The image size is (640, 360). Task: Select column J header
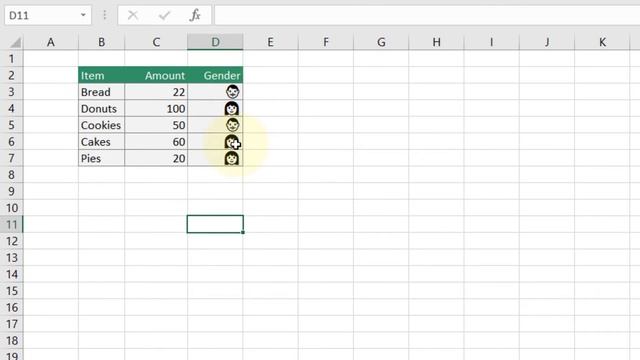[547, 42]
